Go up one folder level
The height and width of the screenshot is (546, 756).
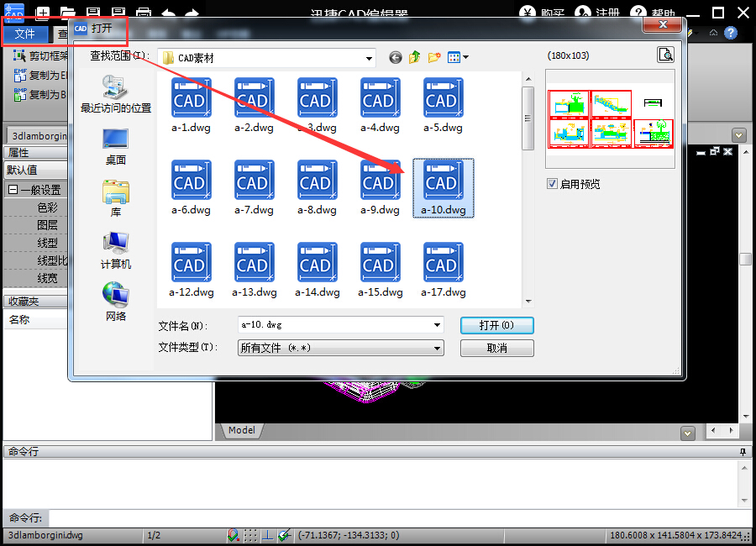pyautogui.click(x=415, y=58)
